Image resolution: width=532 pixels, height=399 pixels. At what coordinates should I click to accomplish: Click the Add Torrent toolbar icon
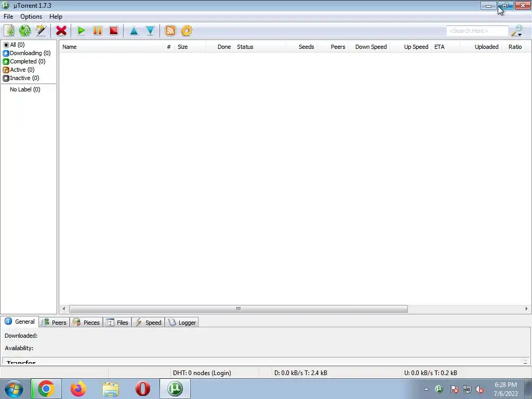point(9,31)
